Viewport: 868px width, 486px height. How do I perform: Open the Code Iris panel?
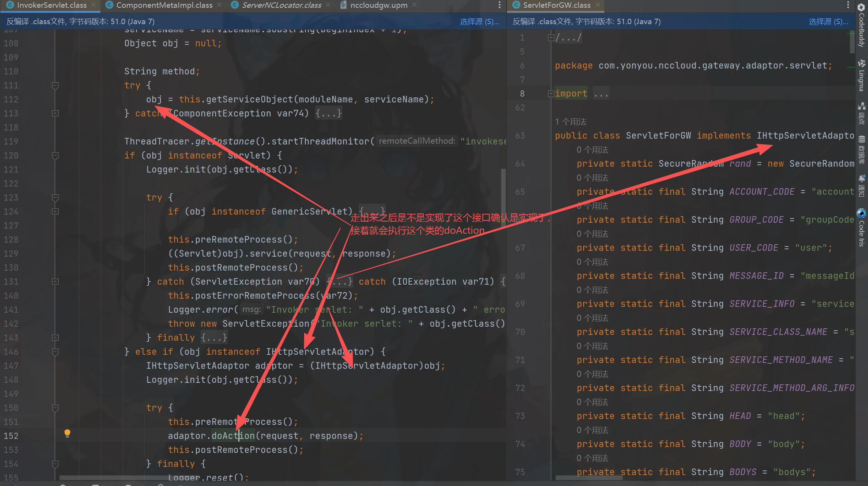(861, 228)
